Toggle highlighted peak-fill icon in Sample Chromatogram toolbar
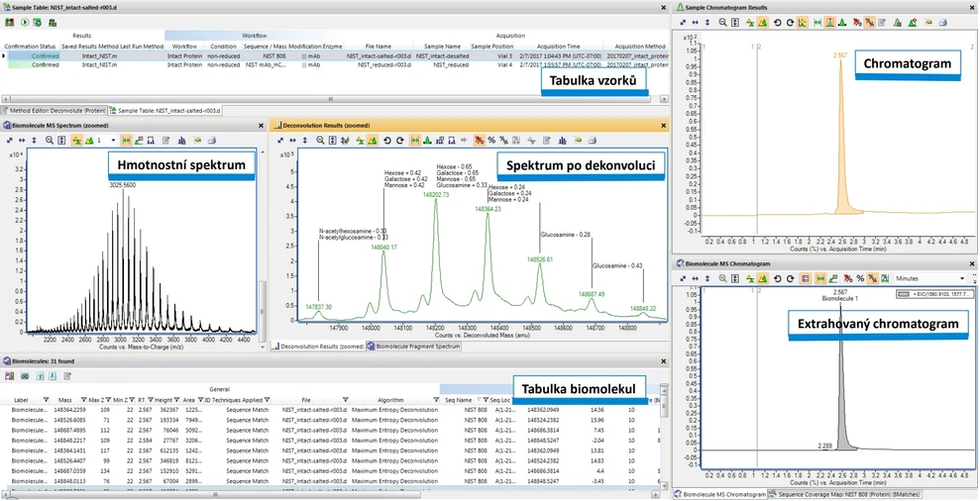Image resolution: width=980 pixels, height=501 pixels. [829, 22]
